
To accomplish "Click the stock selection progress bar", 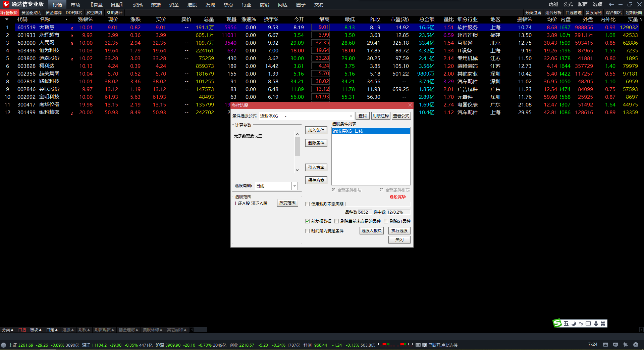I will pos(378,204).
